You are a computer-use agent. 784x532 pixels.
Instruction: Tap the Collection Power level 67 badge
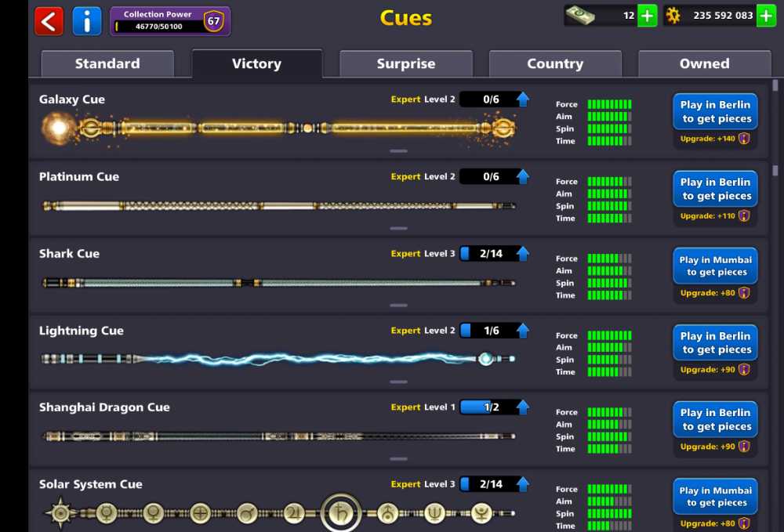(x=213, y=21)
